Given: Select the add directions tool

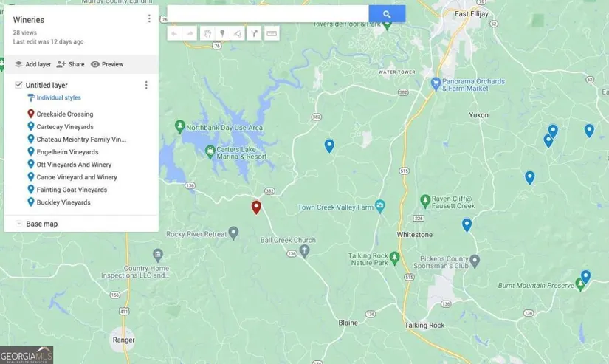Looking at the screenshot, I should pos(254,33).
